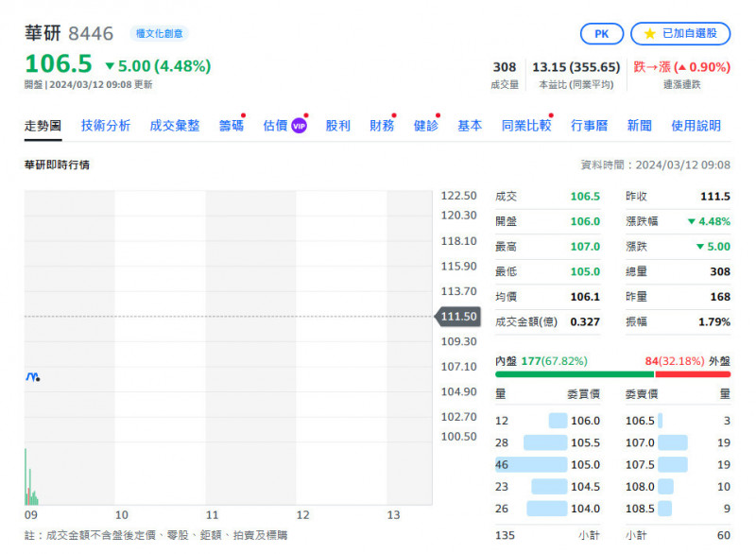Click the 資料時間 timestamp text
The image size is (756, 554).
[x=656, y=164]
